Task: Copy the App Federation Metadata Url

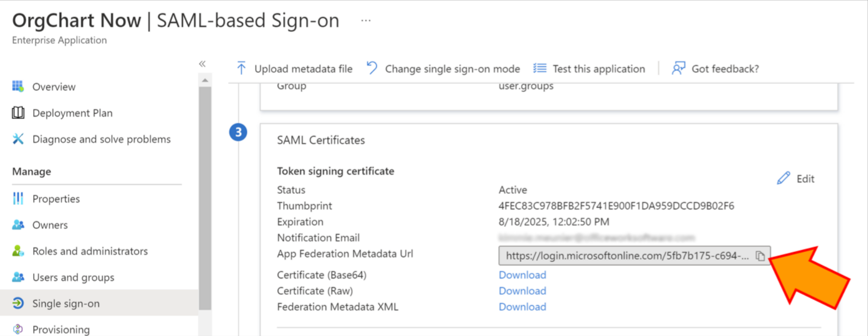Action: (x=760, y=256)
